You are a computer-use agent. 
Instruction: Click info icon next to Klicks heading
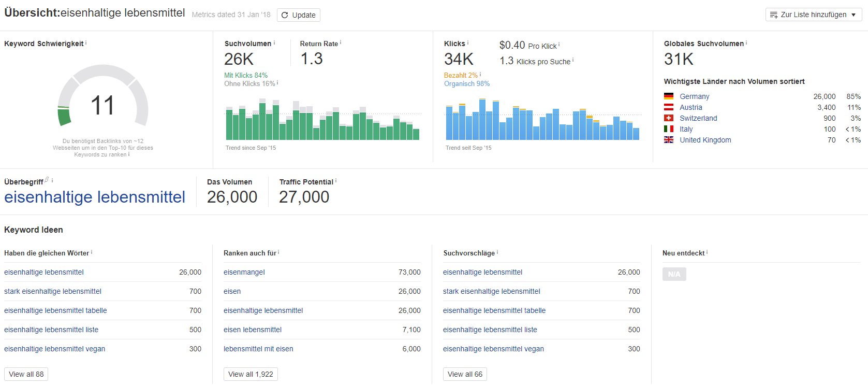pos(468,43)
